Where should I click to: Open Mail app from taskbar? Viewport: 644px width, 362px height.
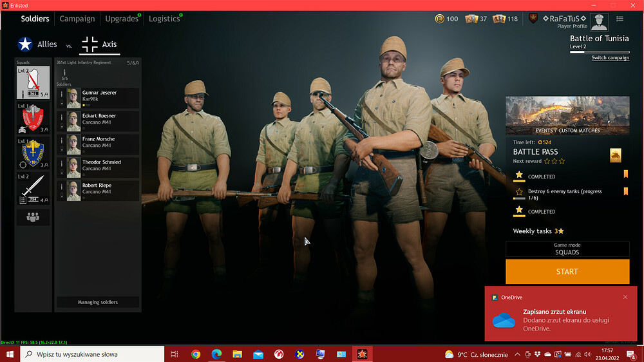258,354
